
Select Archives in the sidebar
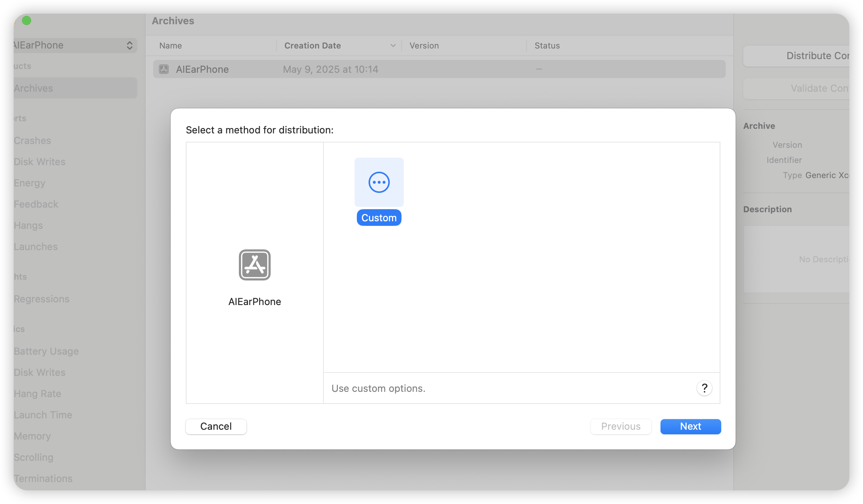coord(75,88)
